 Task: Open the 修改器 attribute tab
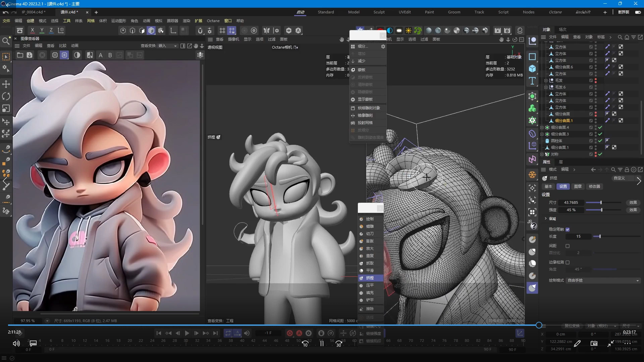594,186
